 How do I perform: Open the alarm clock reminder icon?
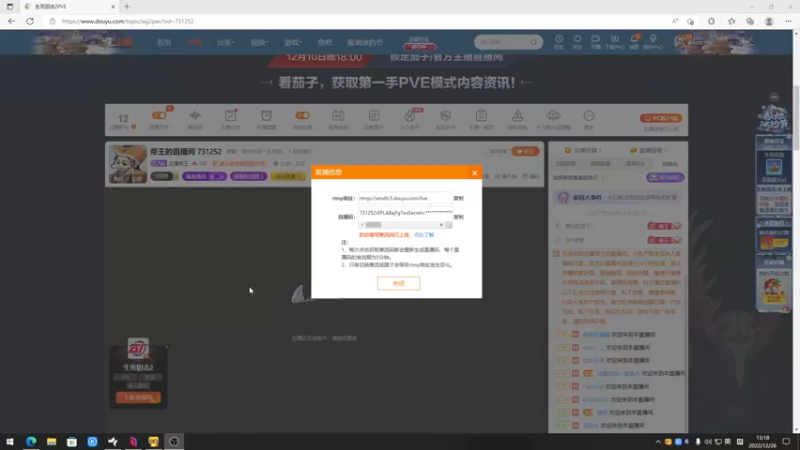[x=266, y=116]
